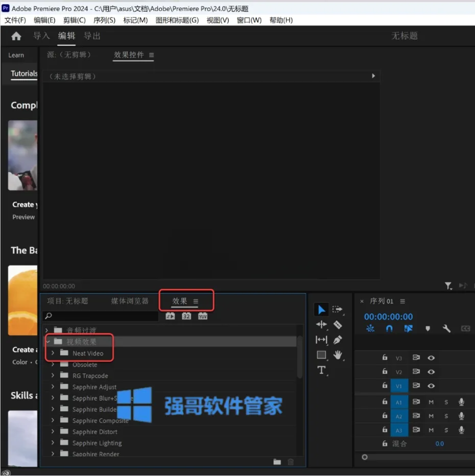Screen dimensions: 475x476
Task: Filter effects by 32-bit Color icon
Action: click(x=186, y=316)
